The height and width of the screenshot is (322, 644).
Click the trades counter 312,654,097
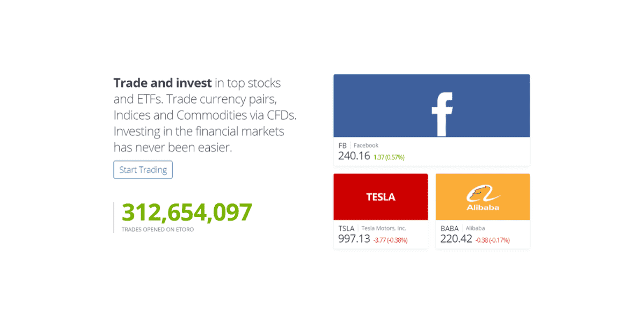187,212
